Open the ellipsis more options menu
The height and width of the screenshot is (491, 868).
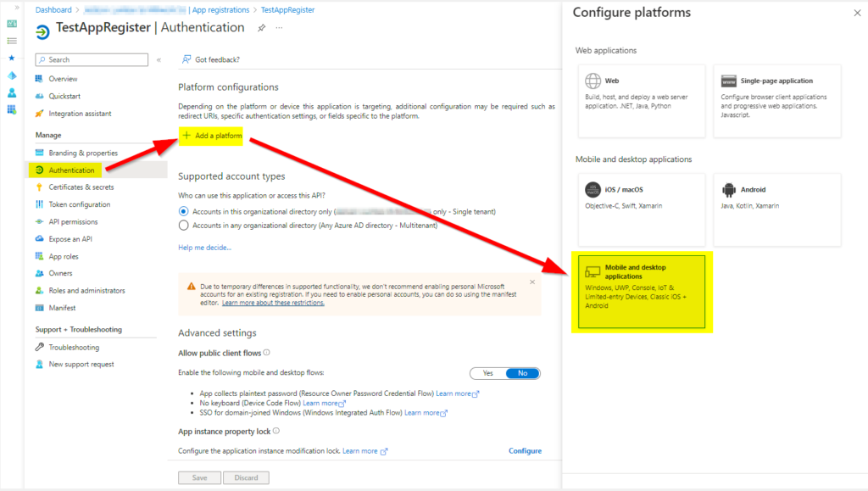point(279,28)
